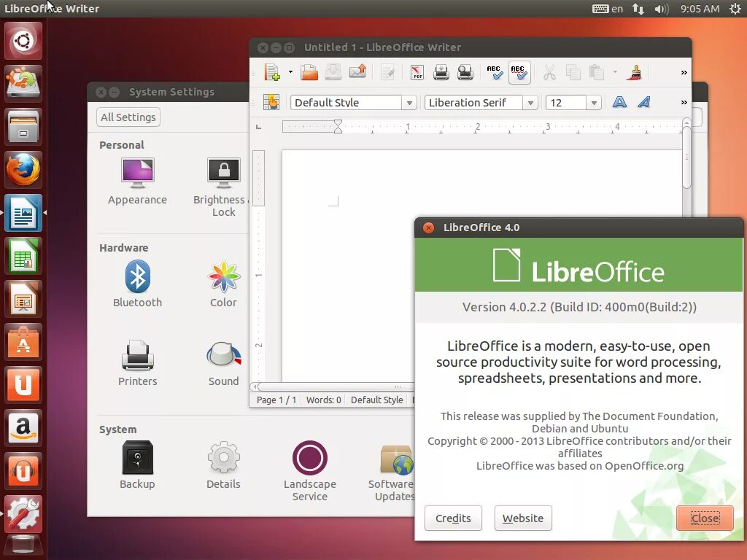
Task: Open the sound volume indicator menu
Action: (661, 9)
